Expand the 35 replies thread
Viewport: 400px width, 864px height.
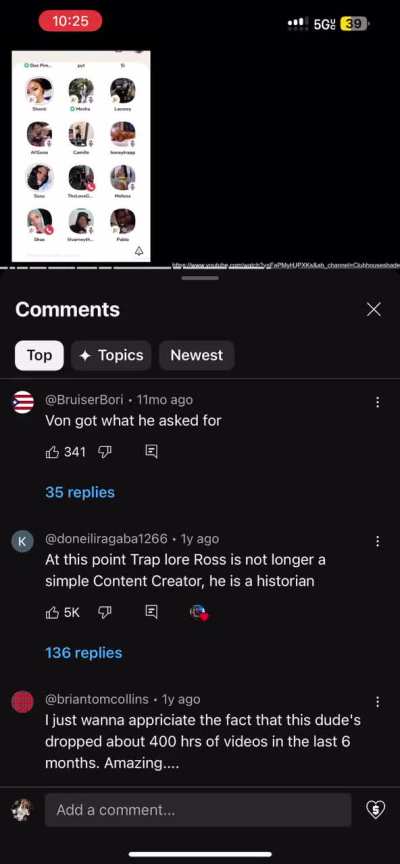[80, 492]
